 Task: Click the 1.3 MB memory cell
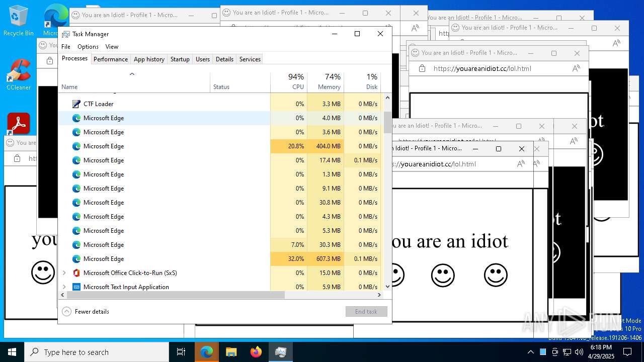coord(326,174)
